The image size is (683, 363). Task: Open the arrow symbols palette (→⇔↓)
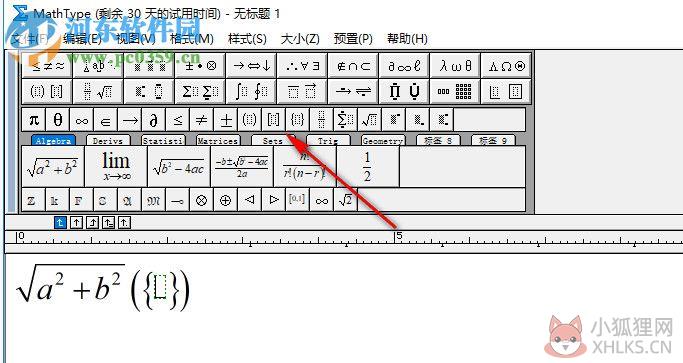coord(251,66)
